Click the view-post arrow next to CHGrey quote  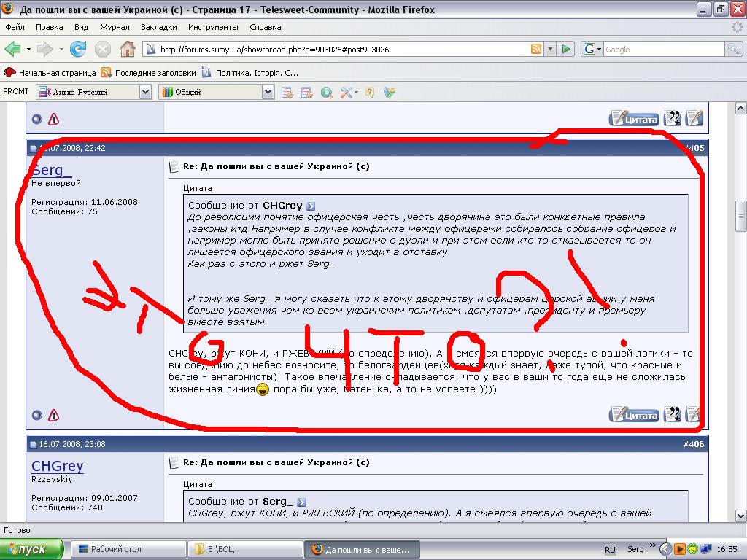[311, 206]
